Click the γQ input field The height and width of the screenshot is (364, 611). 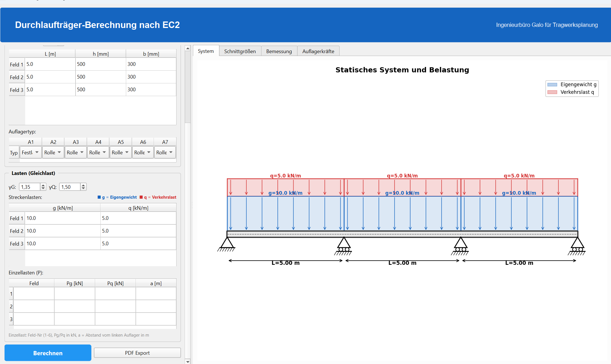pos(70,187)
